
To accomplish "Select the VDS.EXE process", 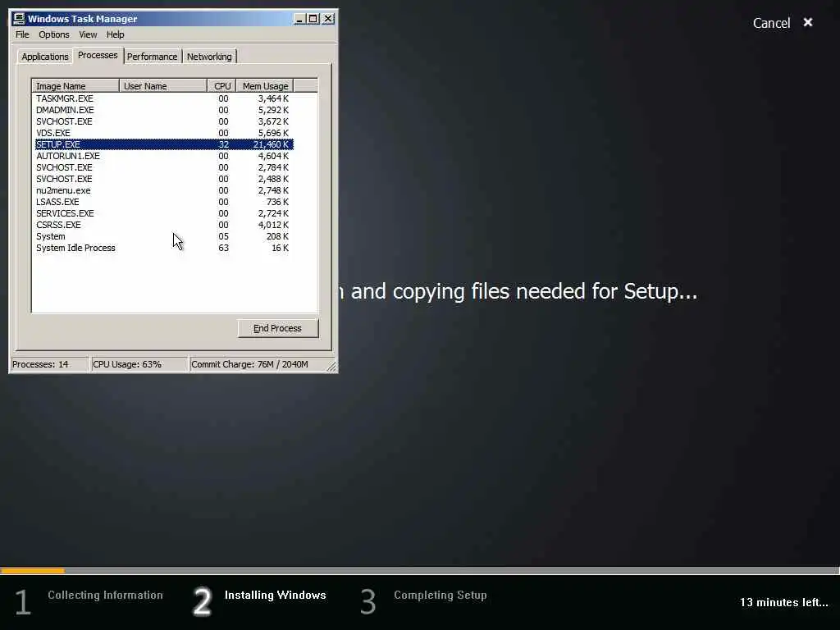I will click(163, 133).
